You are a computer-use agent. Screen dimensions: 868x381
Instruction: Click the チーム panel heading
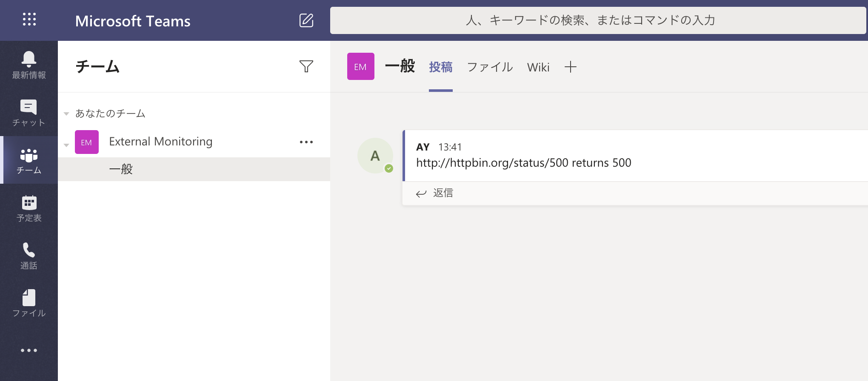[x=97, y=66]
